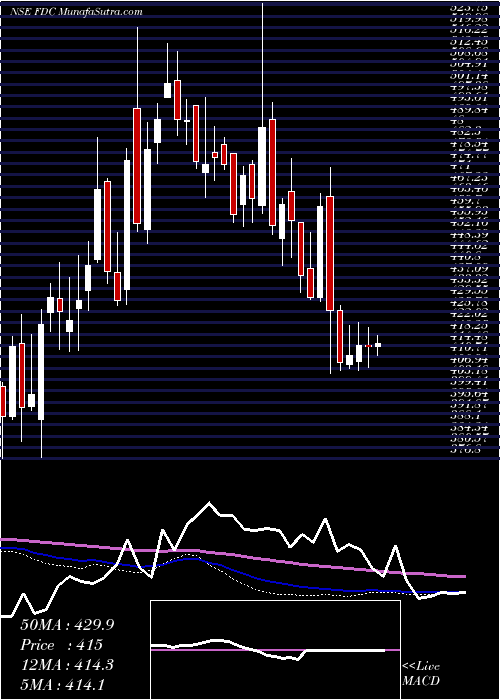Click the 5MA : 414.1 legend value
500x700 pixels.
click(x=64, y=684)
